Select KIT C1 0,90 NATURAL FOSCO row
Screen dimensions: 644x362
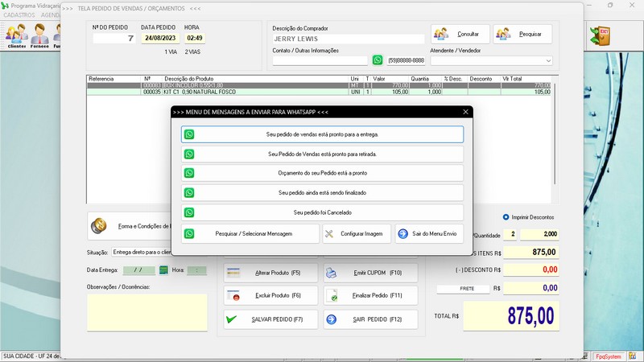tap(319, 92)
